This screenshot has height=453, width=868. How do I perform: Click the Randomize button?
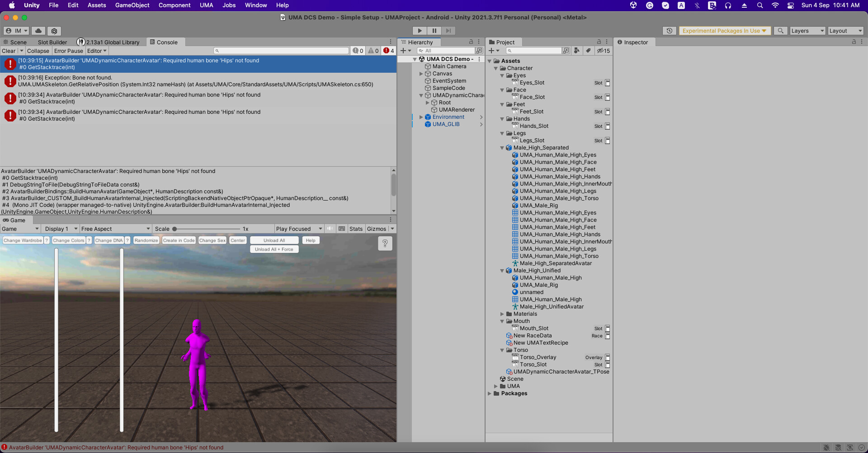click(146, 240)
